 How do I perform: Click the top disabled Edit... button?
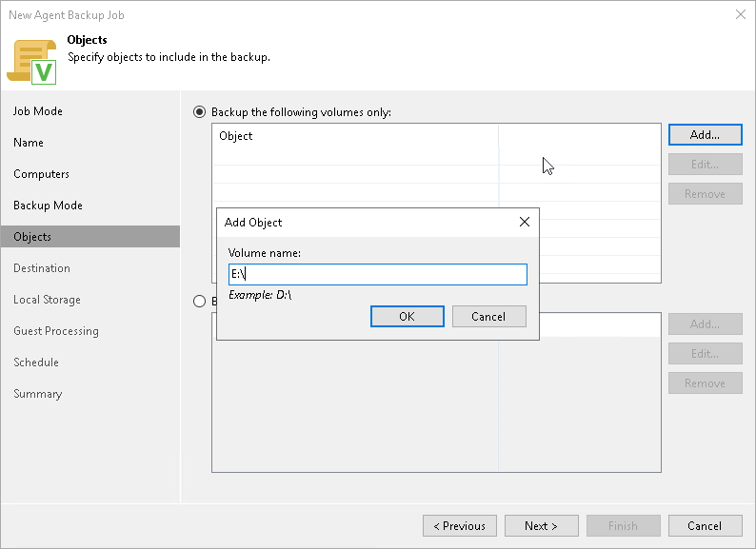pyautogui.click(x=705, y=165)
